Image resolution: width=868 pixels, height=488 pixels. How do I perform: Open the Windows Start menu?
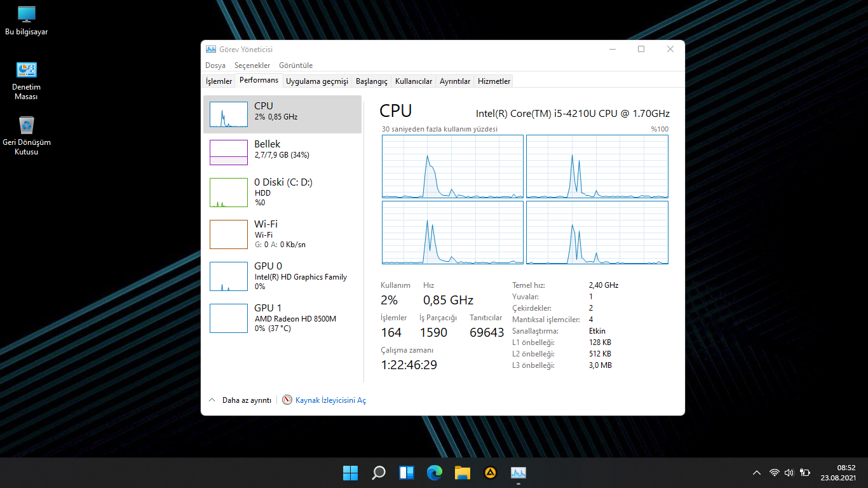point(350,473)
